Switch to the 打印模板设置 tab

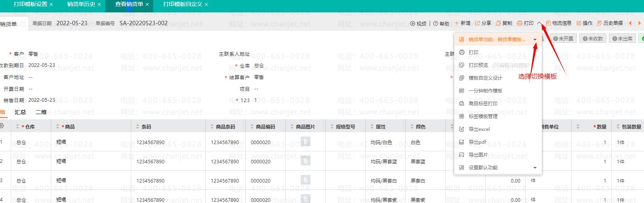(x=30, y=4)
